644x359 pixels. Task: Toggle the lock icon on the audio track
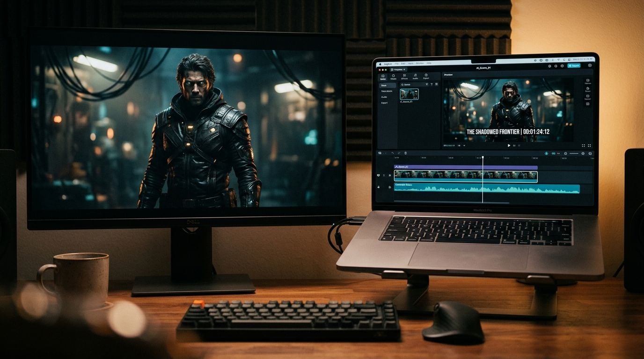tap(379, 187)
